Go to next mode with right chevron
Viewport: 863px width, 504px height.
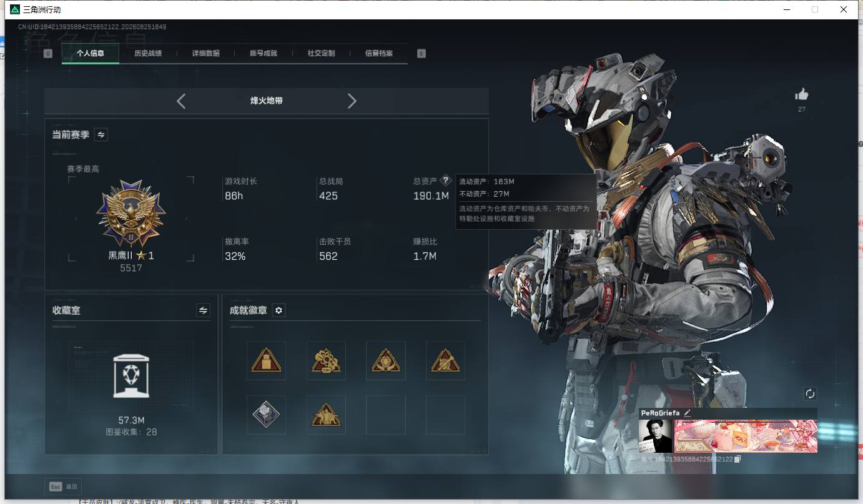point(352,101)
